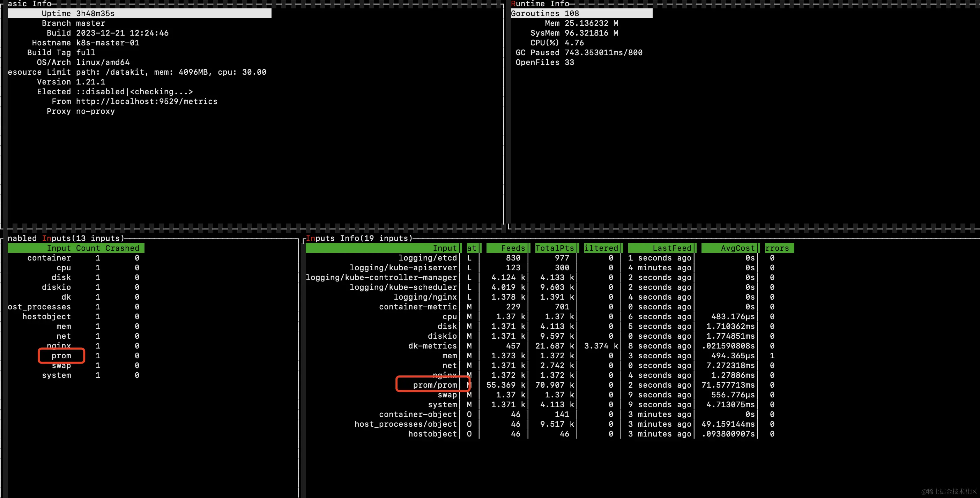Screen dimensions: 980x498
Task: Click the AvgCost column header
Action: [x=737, y=248]
